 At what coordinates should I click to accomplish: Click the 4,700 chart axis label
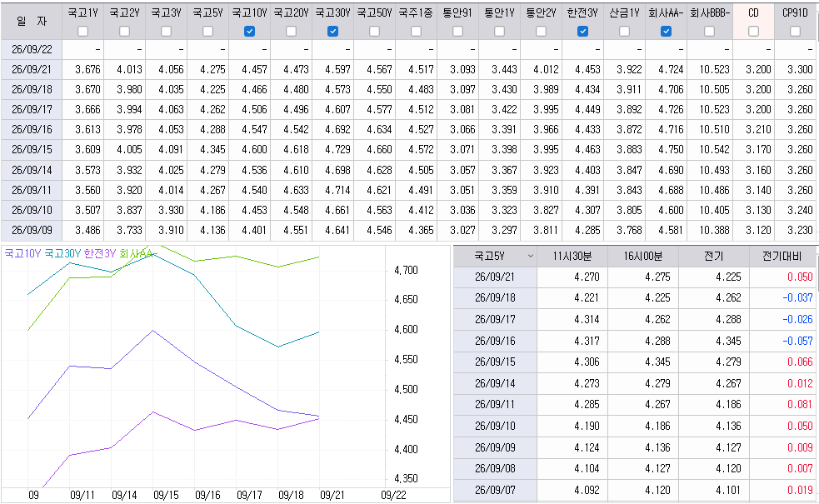406,270
